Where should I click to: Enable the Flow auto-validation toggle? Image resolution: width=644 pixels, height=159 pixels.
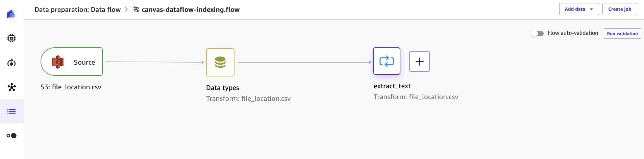coord(537,33)
